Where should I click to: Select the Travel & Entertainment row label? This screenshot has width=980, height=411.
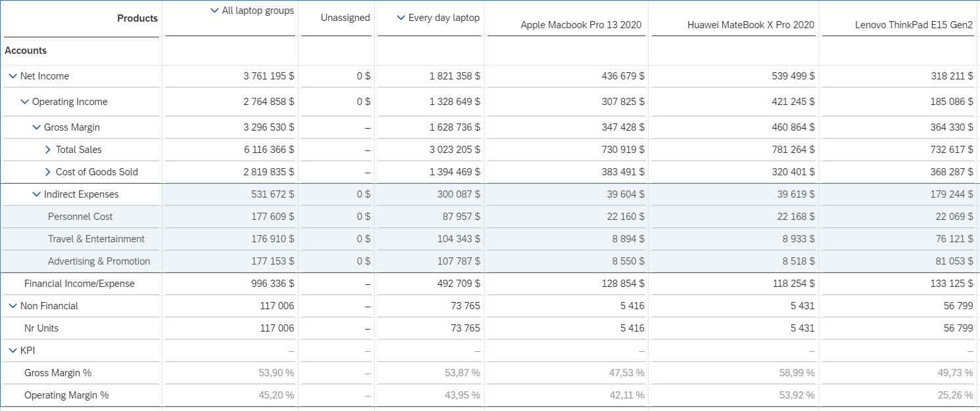[x=96, y=239]
